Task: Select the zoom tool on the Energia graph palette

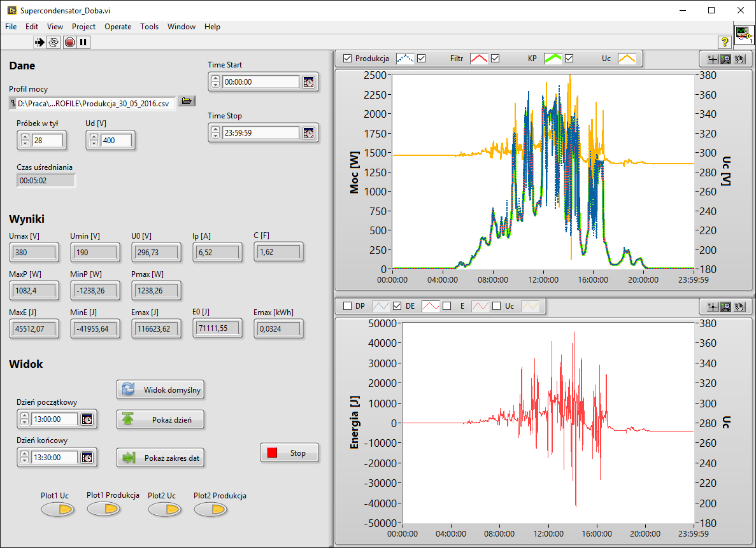Action: point(725,307)
